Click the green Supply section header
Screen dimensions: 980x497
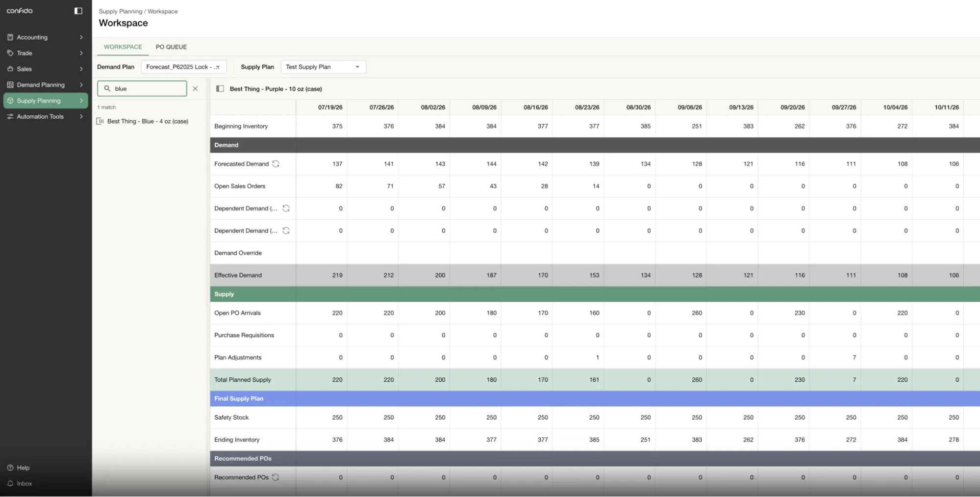(x=595, y=294)
